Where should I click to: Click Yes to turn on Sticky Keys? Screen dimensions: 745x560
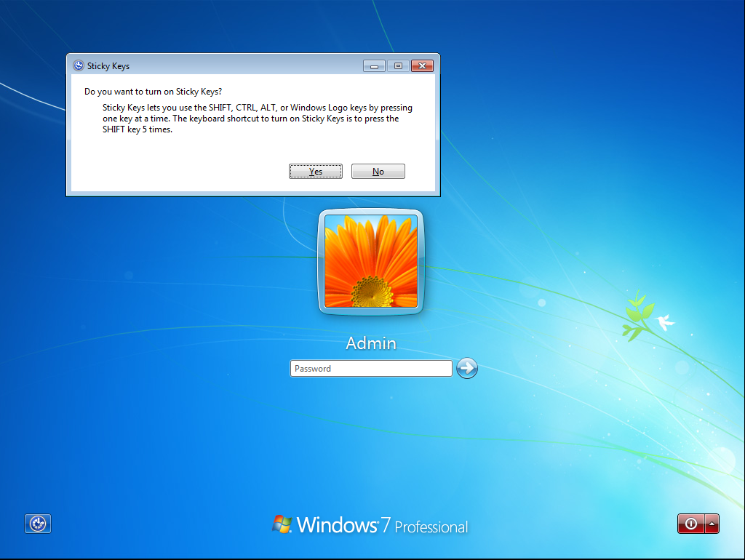316,172
